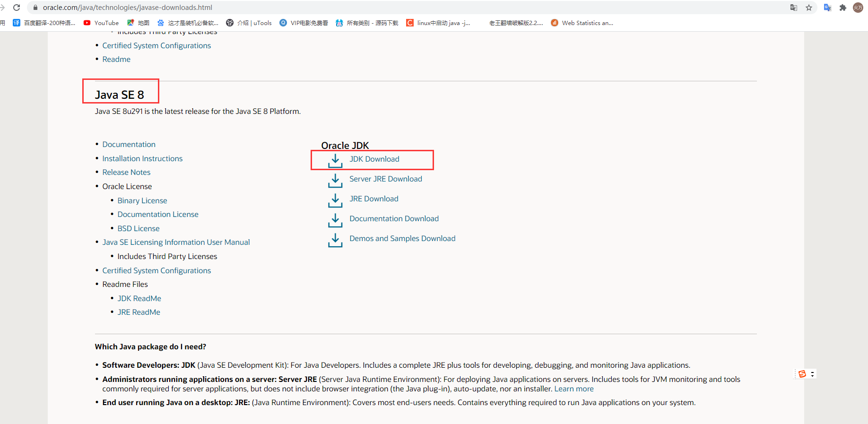Open the Release Notes link

(126, 172)
